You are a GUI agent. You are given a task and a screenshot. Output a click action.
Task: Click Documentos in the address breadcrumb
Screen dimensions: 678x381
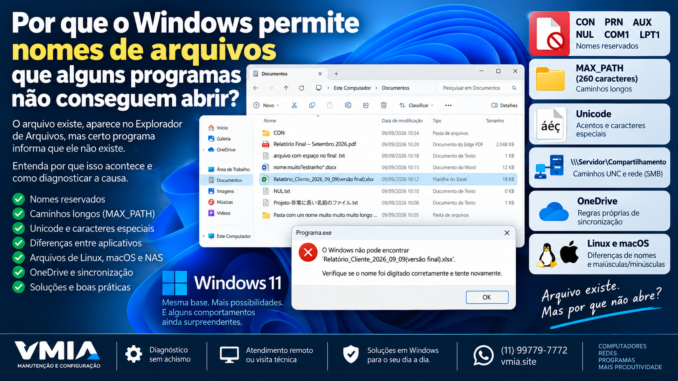(x=395, y=88)
